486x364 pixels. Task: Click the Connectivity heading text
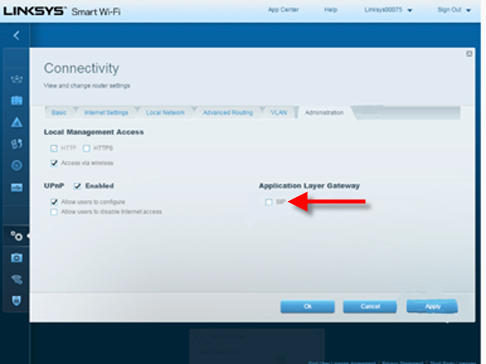pyautogui.click(x=81, y=68)
